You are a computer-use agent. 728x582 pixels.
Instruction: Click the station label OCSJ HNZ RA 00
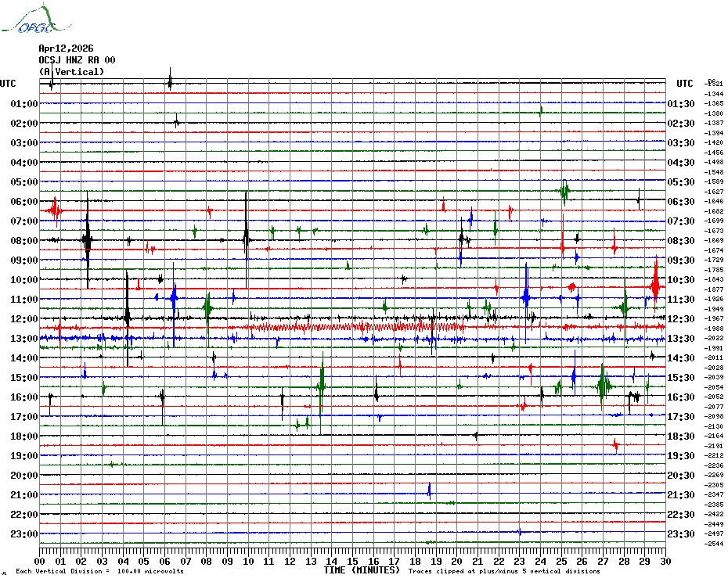point(77,60)
